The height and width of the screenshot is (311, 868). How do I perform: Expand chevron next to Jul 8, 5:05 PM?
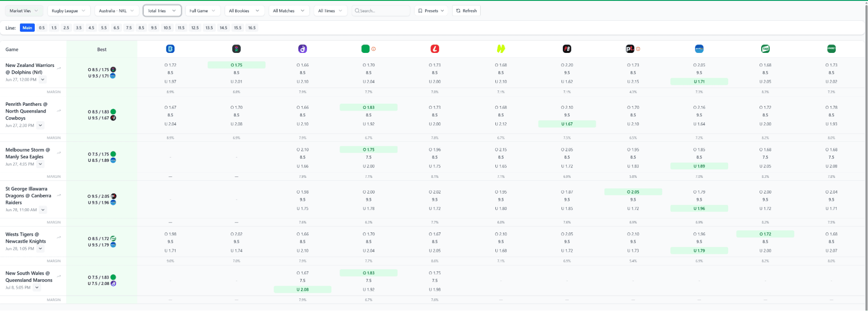point(37,288)
